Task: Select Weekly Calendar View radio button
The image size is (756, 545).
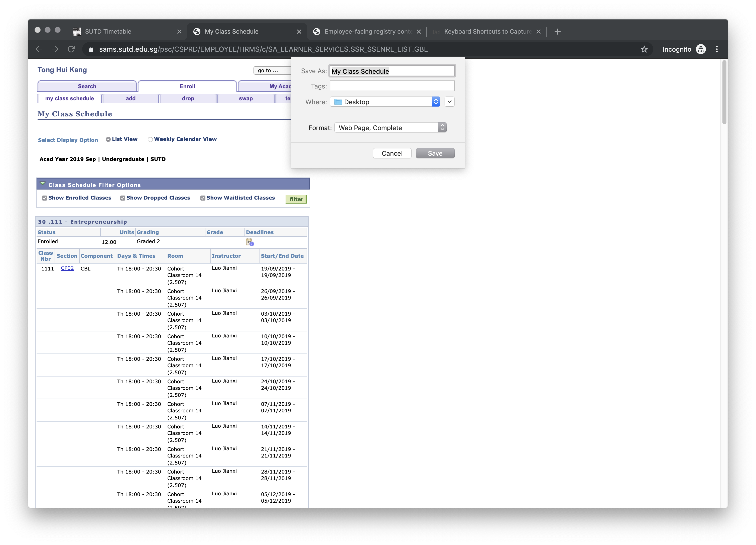Action: 150,139
